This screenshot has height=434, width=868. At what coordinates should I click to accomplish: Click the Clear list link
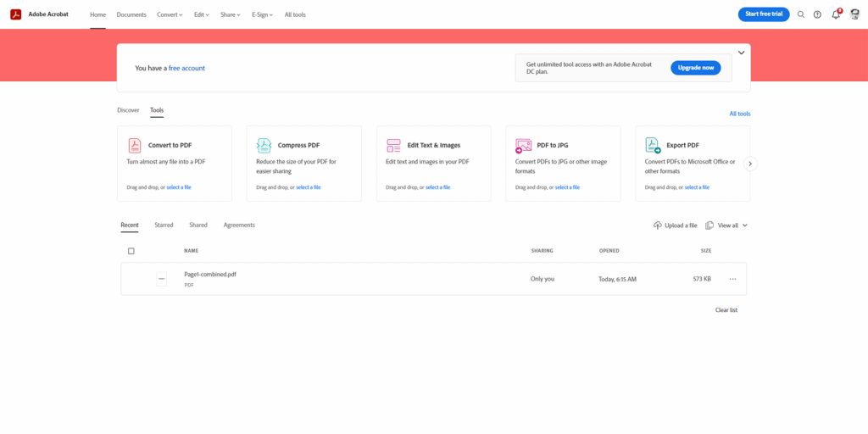(726, 310)
